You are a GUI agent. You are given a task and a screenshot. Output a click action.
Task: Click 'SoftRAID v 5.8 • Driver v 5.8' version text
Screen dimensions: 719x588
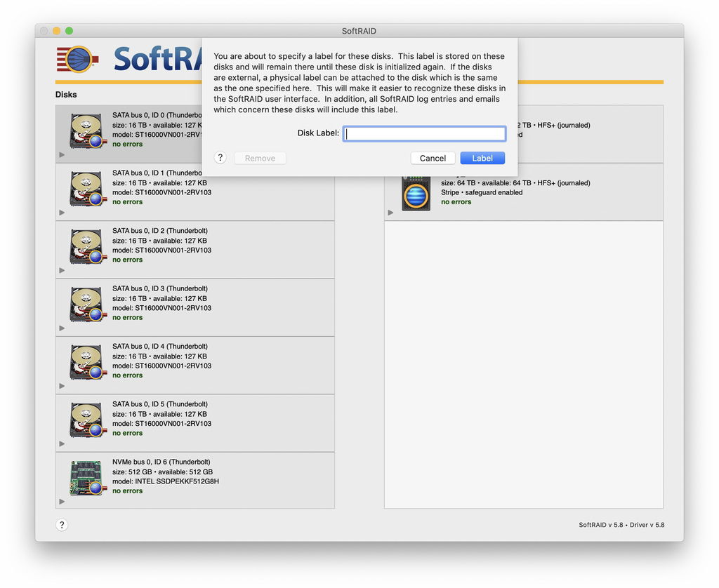pos(621,525)
